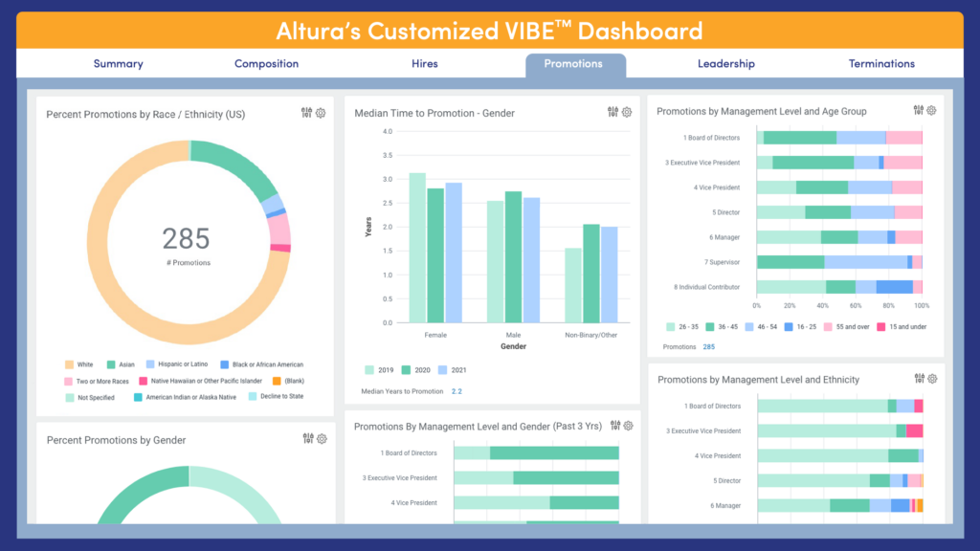Toggle the 2021 series legend
Image resolution: width=980 pixels, height=551 pixels.
452,370
